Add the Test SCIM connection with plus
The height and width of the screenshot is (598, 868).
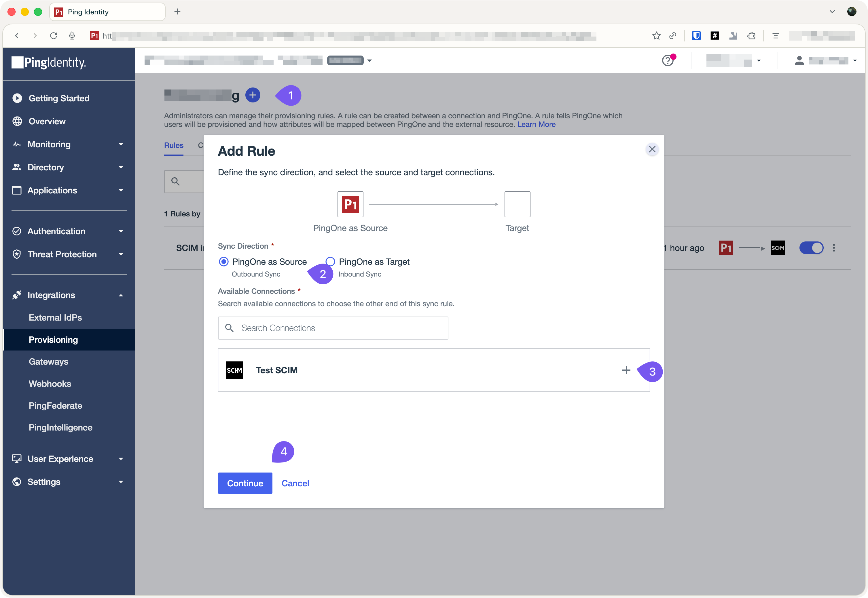626,370
